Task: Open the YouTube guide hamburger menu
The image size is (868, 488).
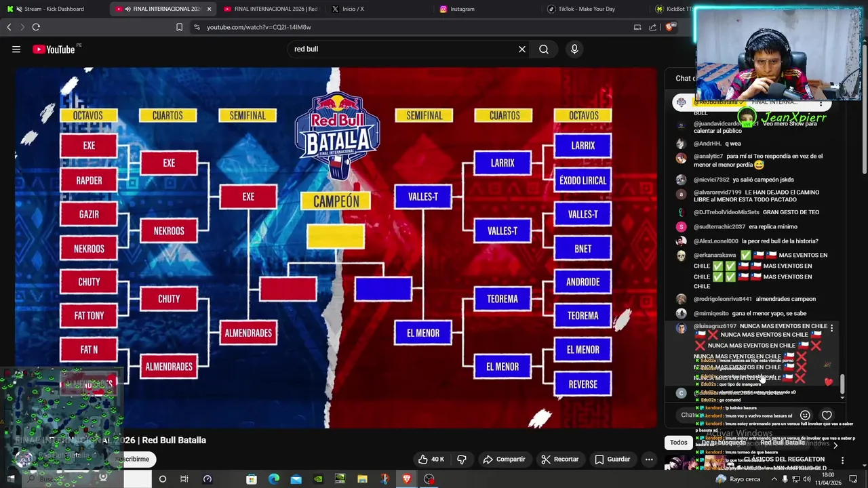Action: [x=16, y=49]
